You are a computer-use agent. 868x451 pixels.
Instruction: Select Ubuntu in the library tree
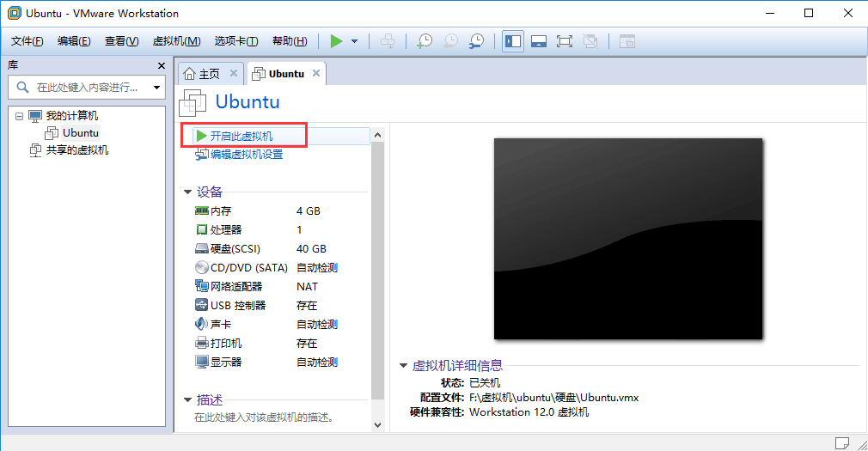(80, 133)
